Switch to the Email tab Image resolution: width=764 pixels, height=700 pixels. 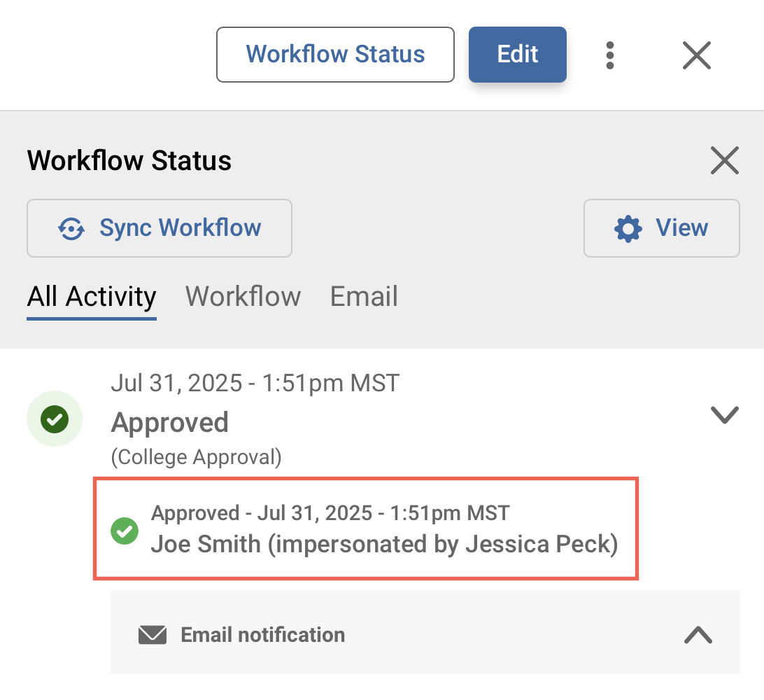[363, 296]
